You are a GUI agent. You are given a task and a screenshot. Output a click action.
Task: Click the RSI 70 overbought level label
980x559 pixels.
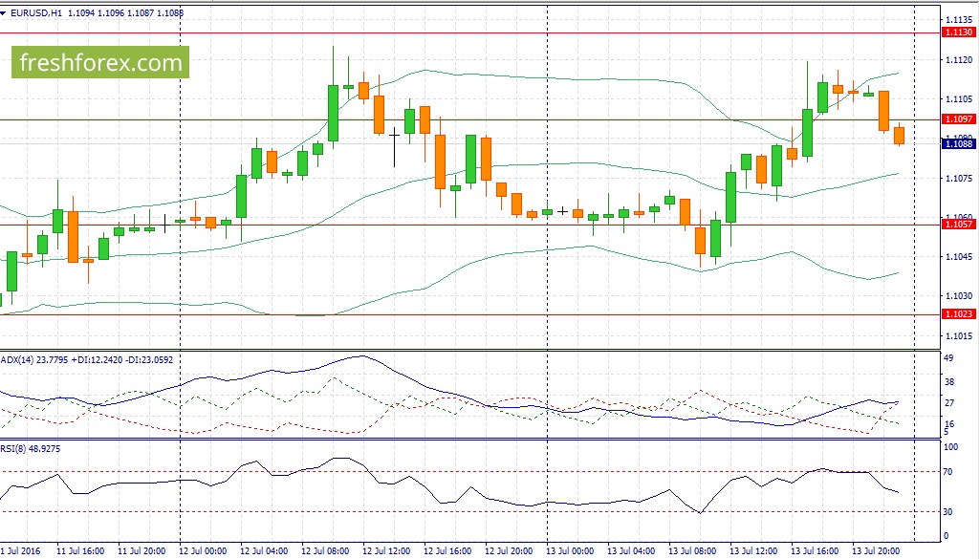click(x=948, y=471)
